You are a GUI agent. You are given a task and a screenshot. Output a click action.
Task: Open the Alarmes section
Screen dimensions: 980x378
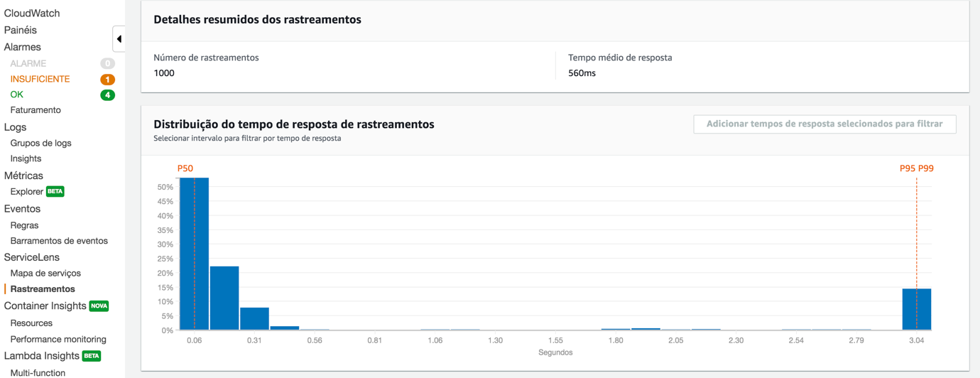[23, 47]
